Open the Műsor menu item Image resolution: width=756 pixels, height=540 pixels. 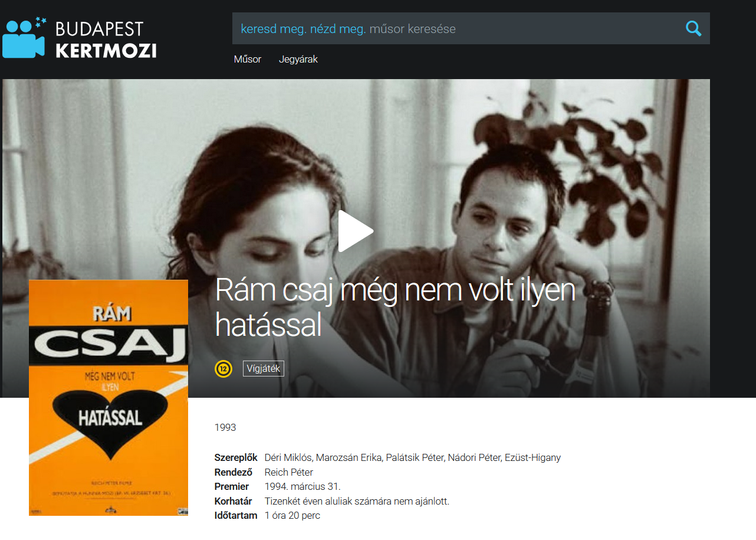[x=248, y=59]
